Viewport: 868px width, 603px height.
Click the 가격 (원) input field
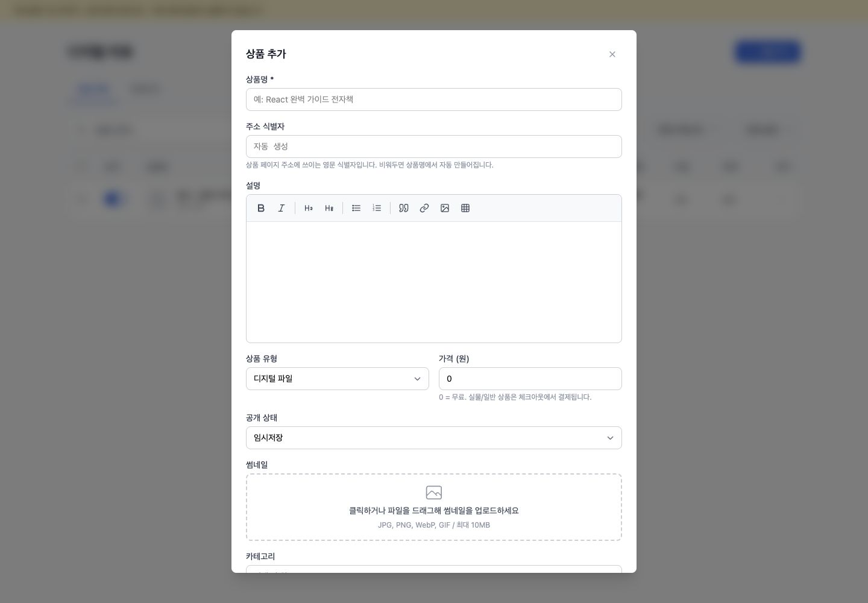pos(530,379)
